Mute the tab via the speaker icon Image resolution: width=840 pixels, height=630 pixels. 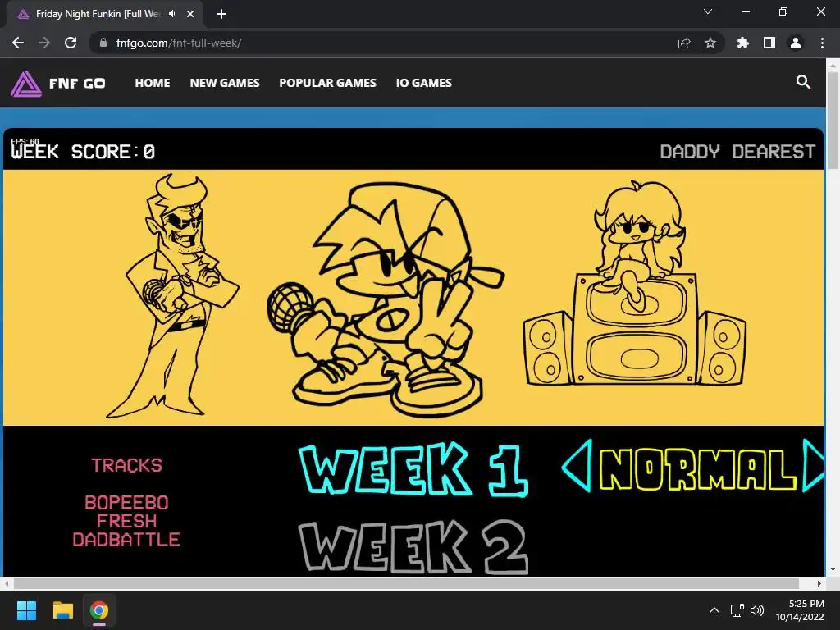[x=172, y=14]
